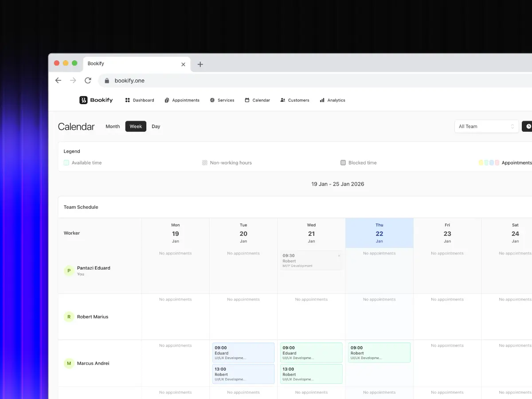Select the highlighted Thursday 22 Jan column header

379,233
